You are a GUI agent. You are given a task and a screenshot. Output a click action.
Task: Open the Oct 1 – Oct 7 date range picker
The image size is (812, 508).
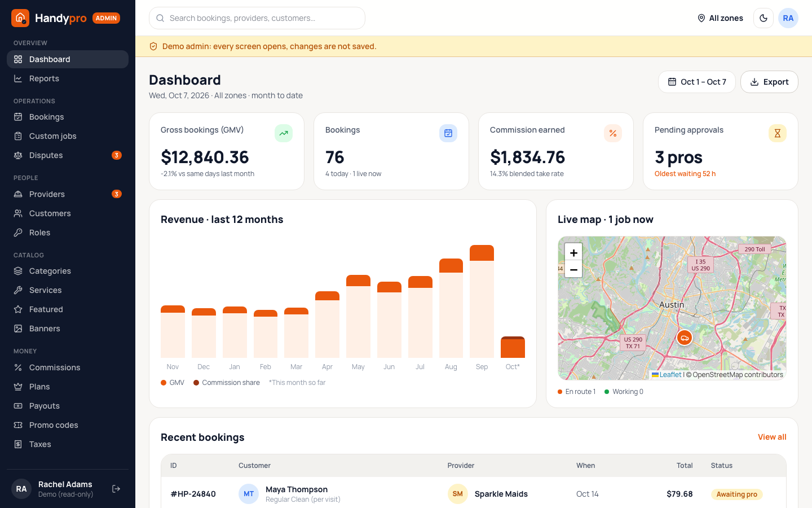697,82
